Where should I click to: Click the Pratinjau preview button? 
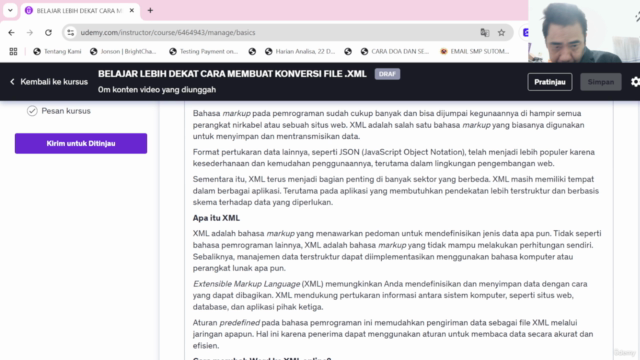(x=549, y=82)
